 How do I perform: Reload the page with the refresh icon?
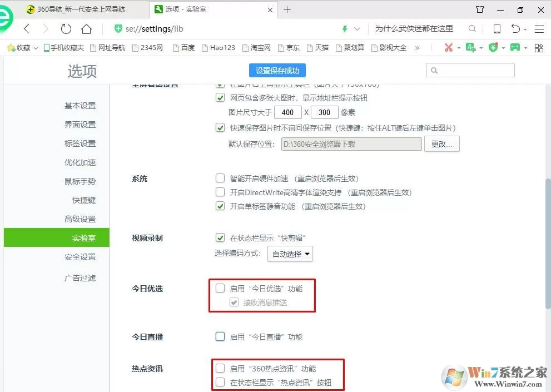click(66, 29)
